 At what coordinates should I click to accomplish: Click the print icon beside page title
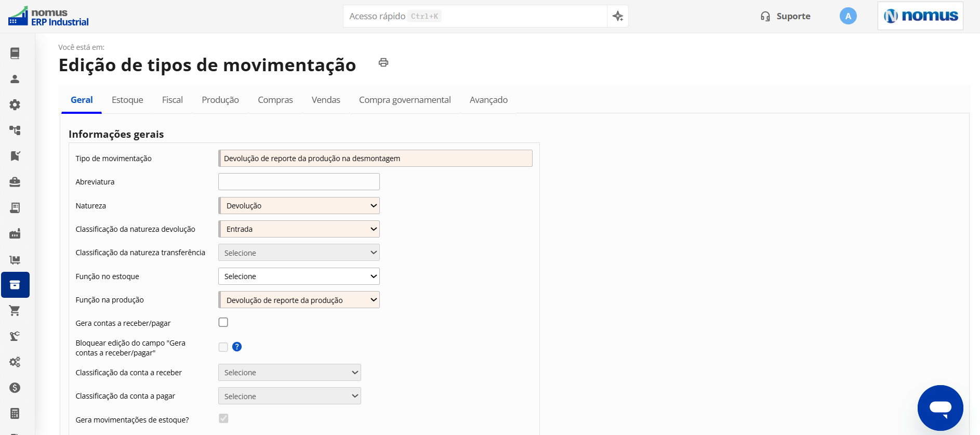point(383,62)
